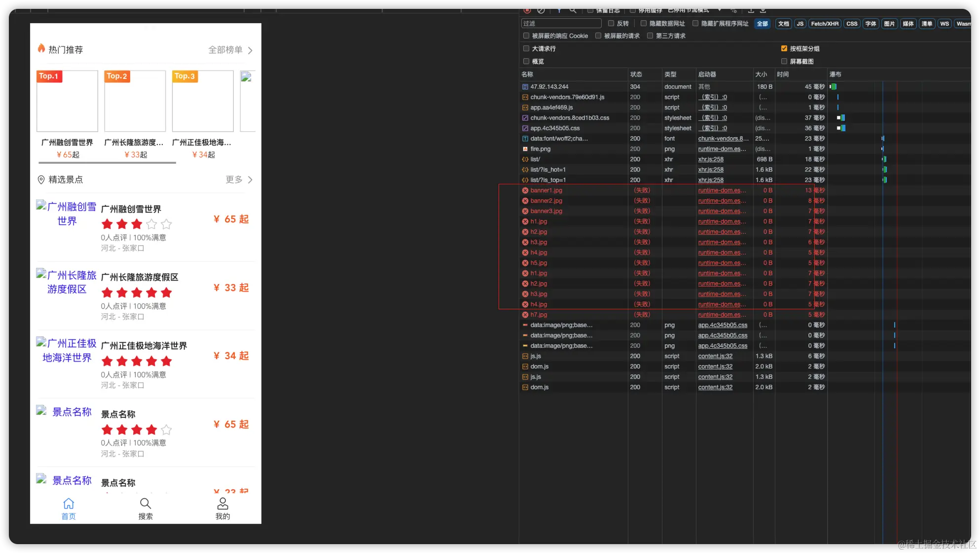Image resolution: width=980 pixels, height=553 pixels.
Task: Click the import HAR upload icon
Action: coord(751,10)
